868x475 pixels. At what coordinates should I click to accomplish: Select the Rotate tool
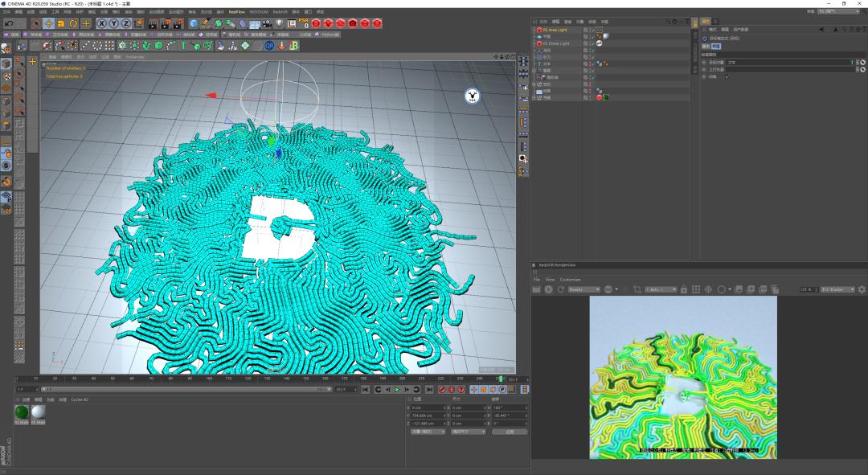pos(73,24)
